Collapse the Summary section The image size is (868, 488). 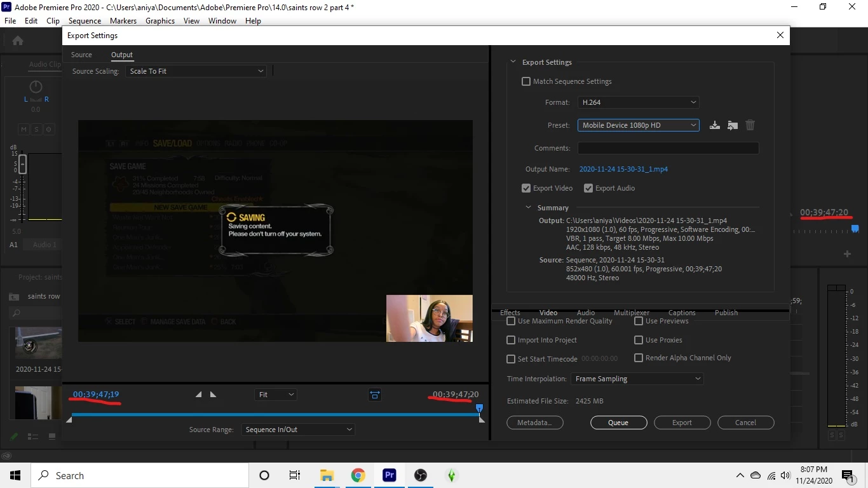tap(528, 208)
